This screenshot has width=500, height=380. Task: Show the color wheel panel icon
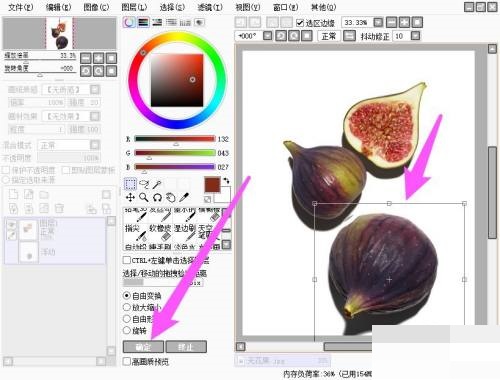[x=129, y=22]
